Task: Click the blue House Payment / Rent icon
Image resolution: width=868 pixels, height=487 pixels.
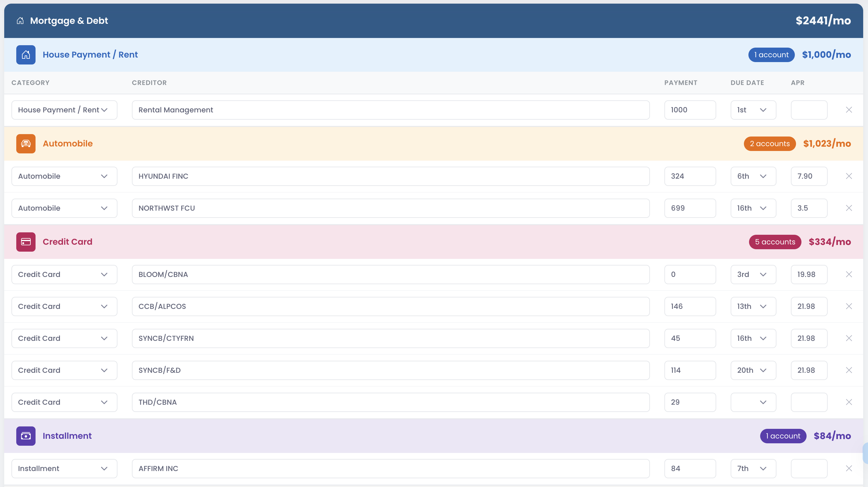Action: point(26,55)
